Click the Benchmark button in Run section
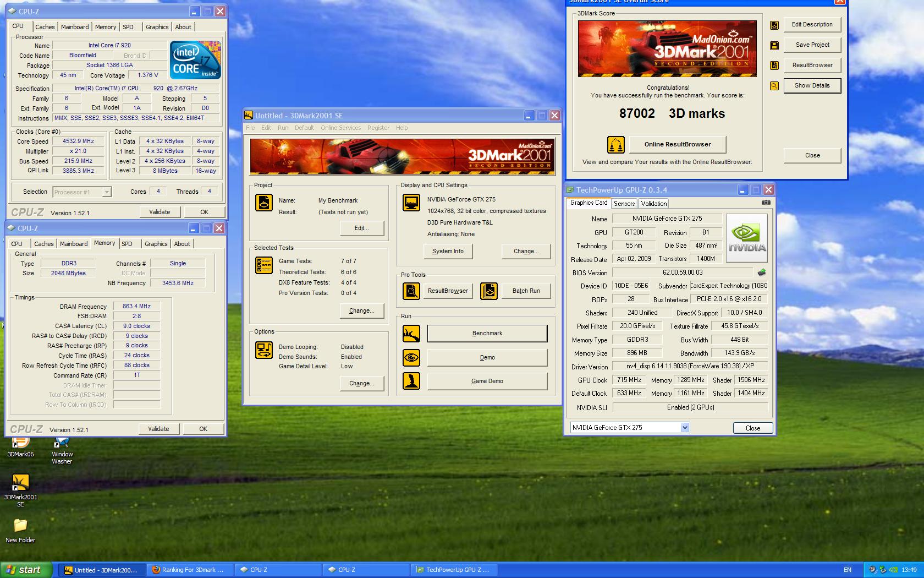This screenshot has height=578, width=924. coord(487,334)
